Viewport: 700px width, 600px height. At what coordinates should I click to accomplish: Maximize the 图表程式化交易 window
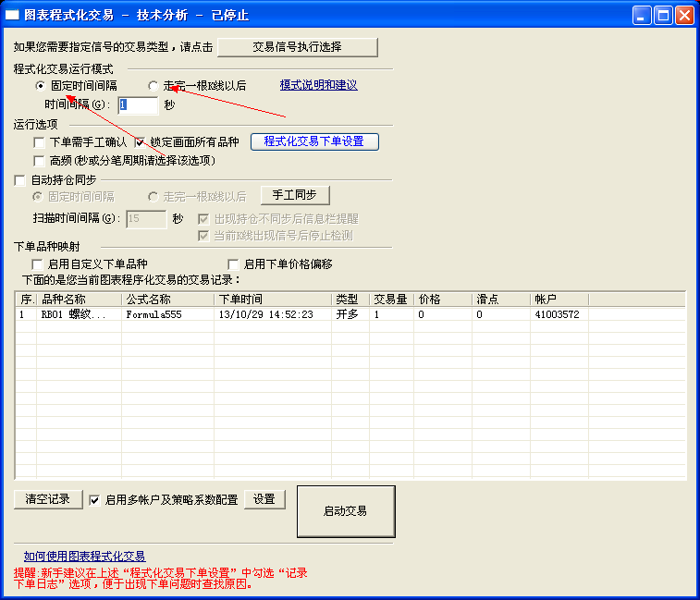pos(663,16)
